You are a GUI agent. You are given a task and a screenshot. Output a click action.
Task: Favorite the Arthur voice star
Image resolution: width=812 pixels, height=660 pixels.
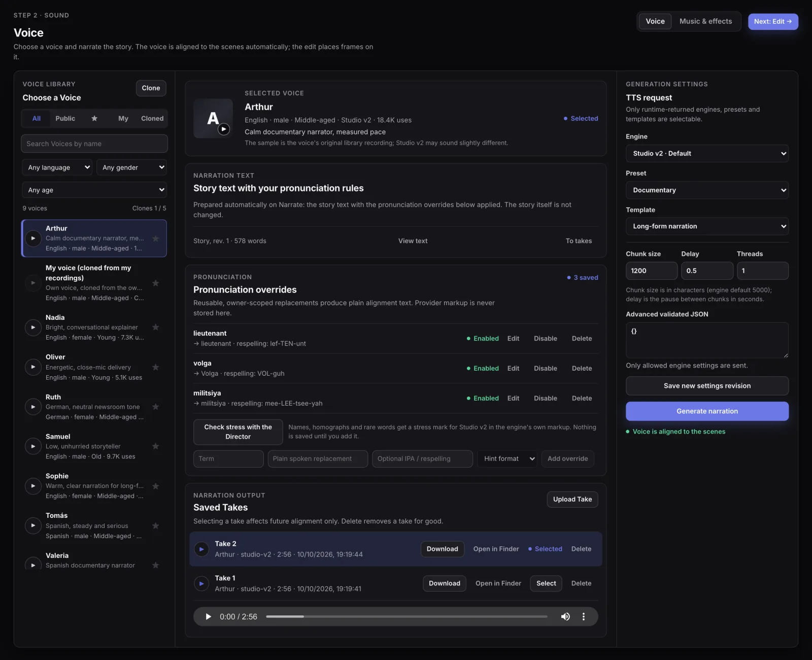coord(156,238)
